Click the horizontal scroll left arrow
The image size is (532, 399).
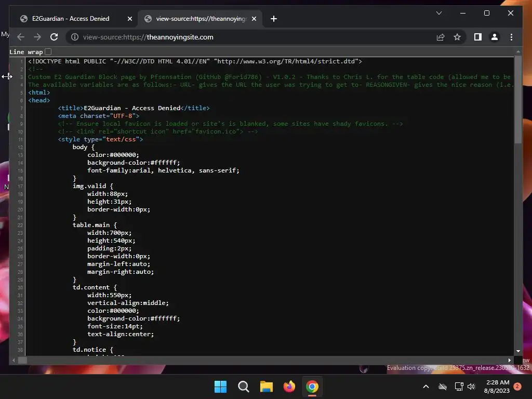point(14,361)
